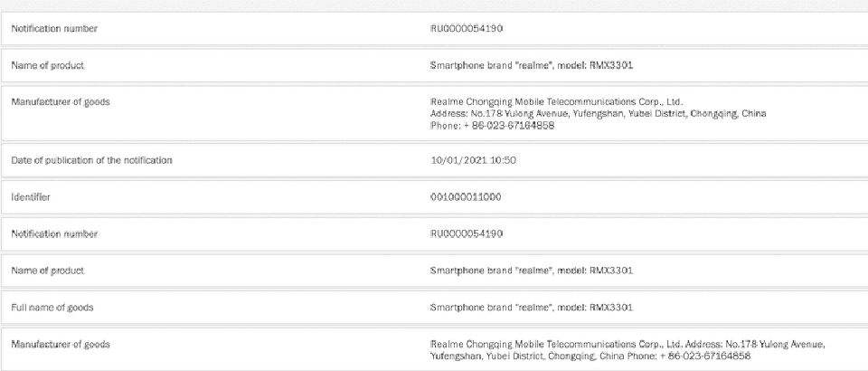Click the first Manufacturer of goods label
The height and width of the screenshot is (371, 868).
[x=61, y=102]
